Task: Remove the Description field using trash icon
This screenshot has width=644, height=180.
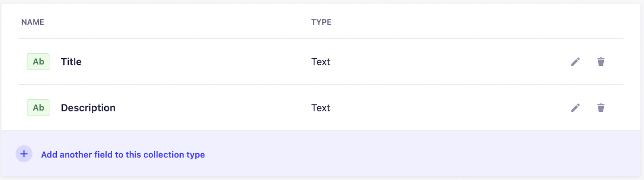Action: 601,108
